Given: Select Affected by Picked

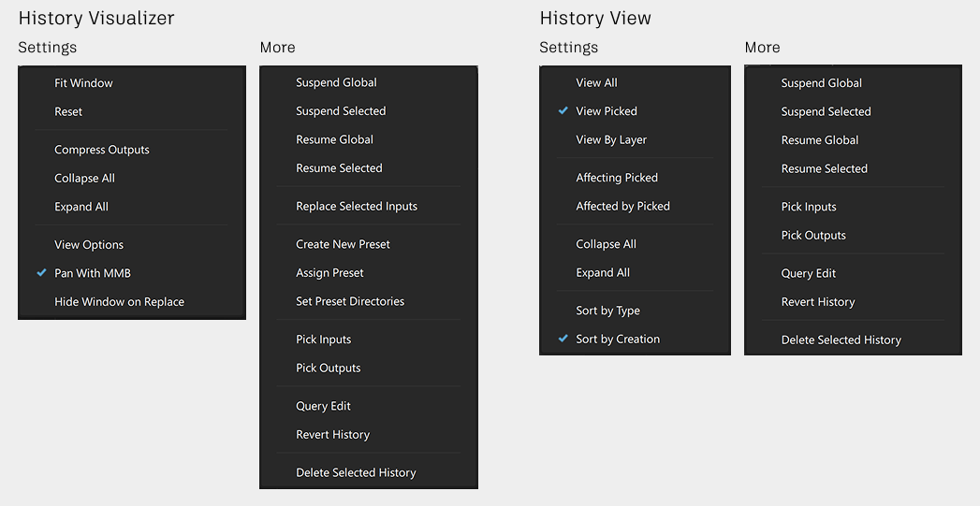Looking at the screenshot, I should [622, 207].
